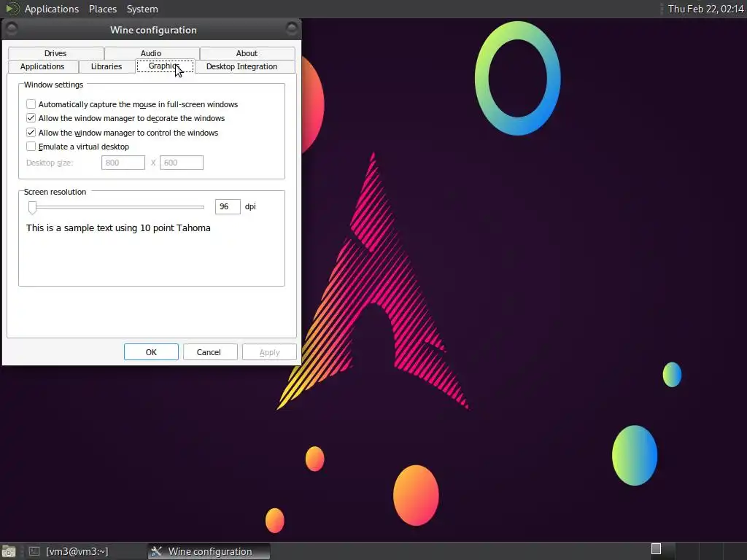Click the sample text using 10 point Tahoma
Viewport: 747px width, 560px height.
point(118,228)
